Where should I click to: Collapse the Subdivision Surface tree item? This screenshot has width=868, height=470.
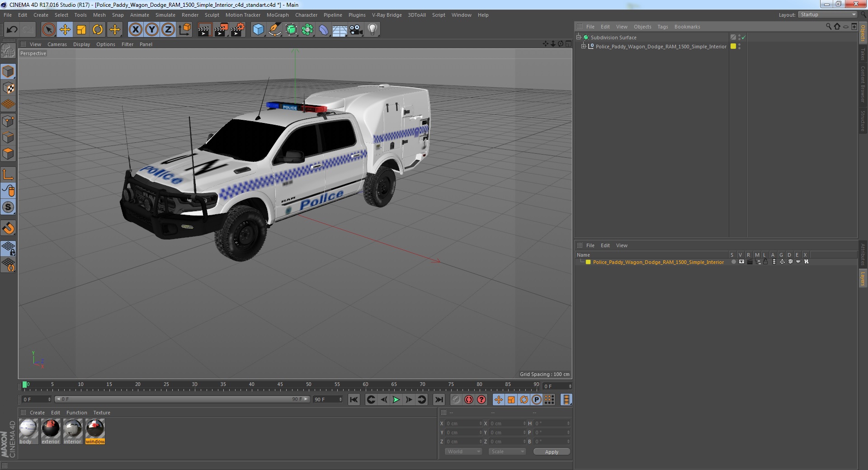pos(579,38)
